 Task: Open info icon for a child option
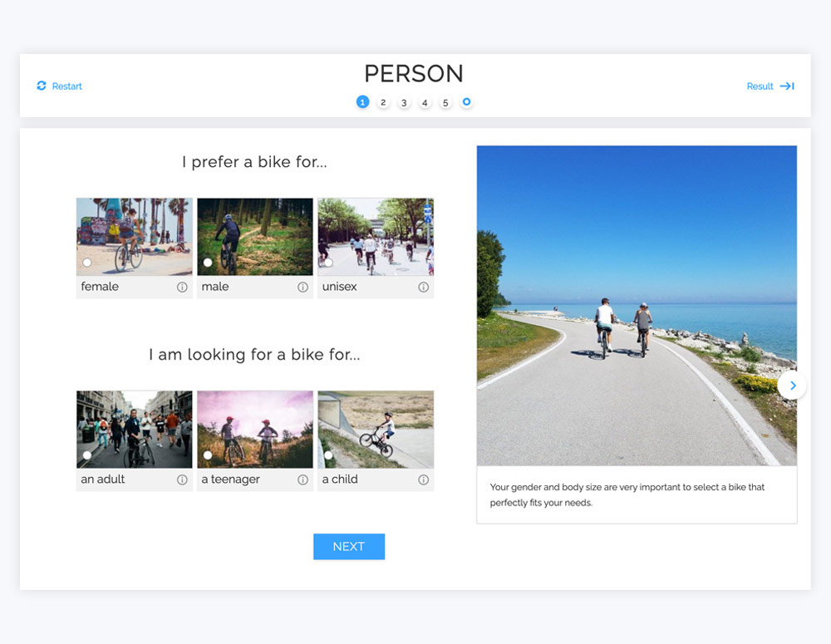click(424, 479)
